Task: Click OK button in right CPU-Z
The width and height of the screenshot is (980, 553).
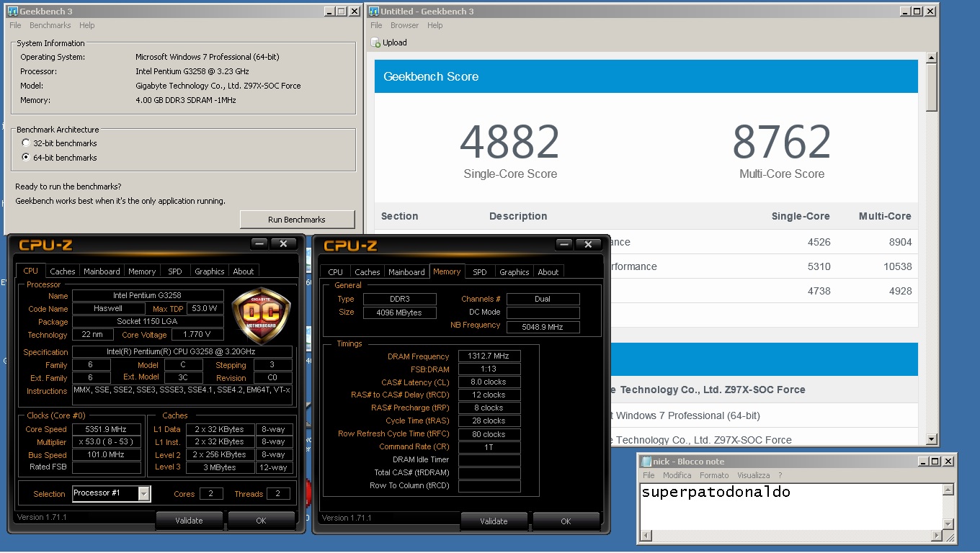Action: click(x=566, y=521)
